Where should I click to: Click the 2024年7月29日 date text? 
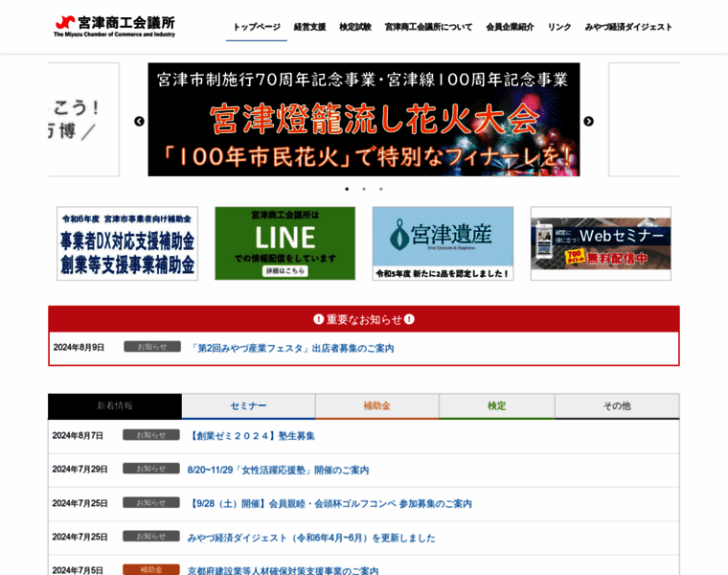point(80,469)
